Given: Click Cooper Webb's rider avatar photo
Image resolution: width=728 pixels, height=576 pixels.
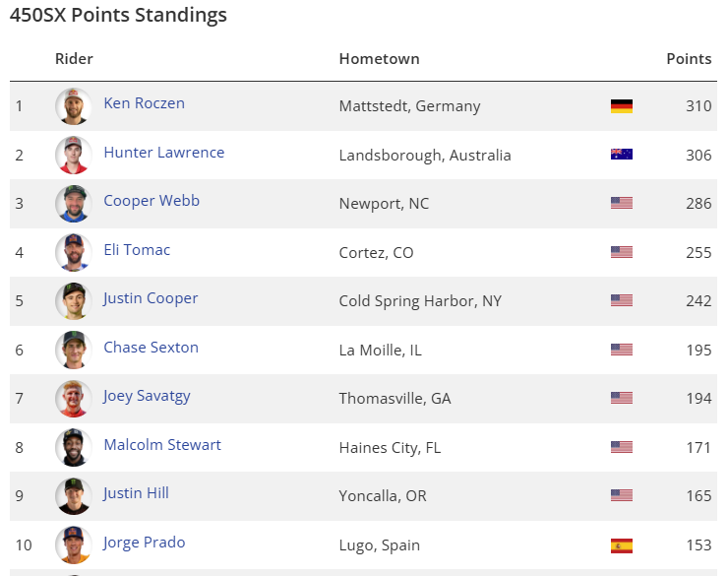Looking at the screenshot, I should click(x=73, y=204).
